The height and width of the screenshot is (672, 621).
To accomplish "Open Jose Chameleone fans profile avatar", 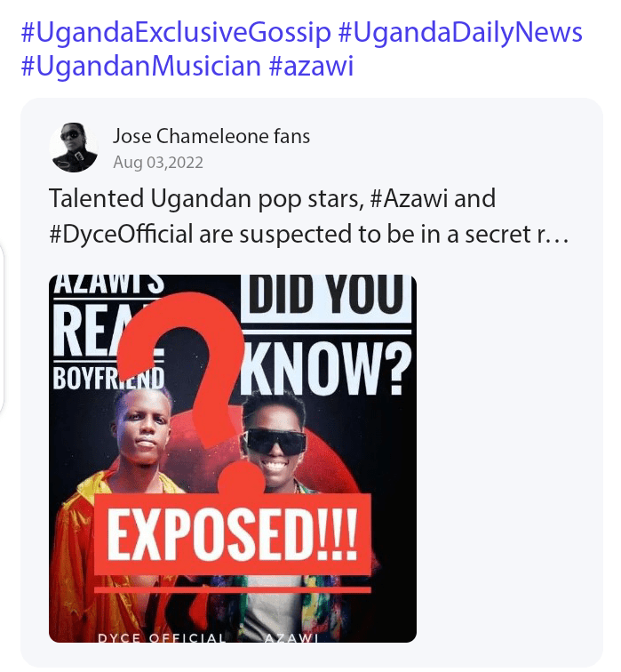I will point(74,148).
